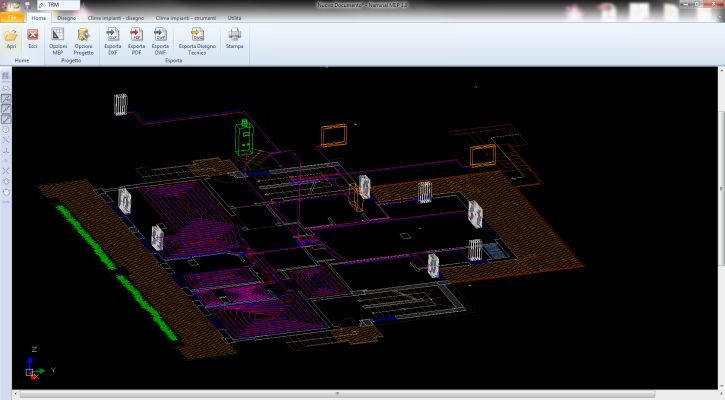
Task: Toggle the circle center snap in sidebar
Action: (x=6, y=130)
